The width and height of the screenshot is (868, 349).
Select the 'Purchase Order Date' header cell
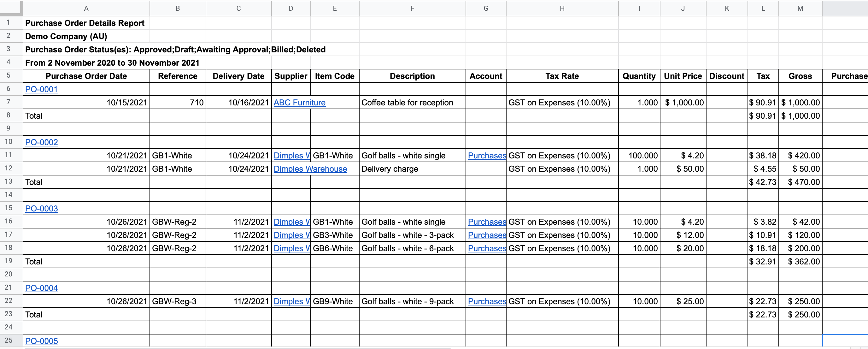86,76
